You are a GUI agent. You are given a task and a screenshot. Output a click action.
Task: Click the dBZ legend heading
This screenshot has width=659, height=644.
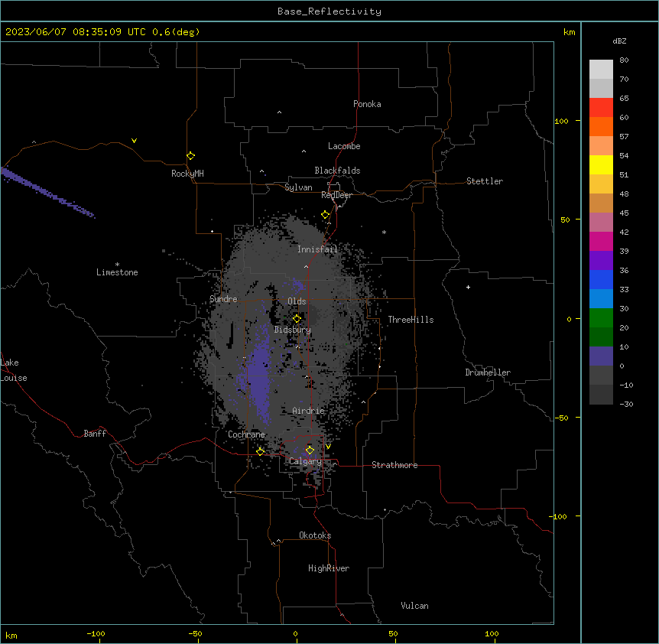[619, 41]
